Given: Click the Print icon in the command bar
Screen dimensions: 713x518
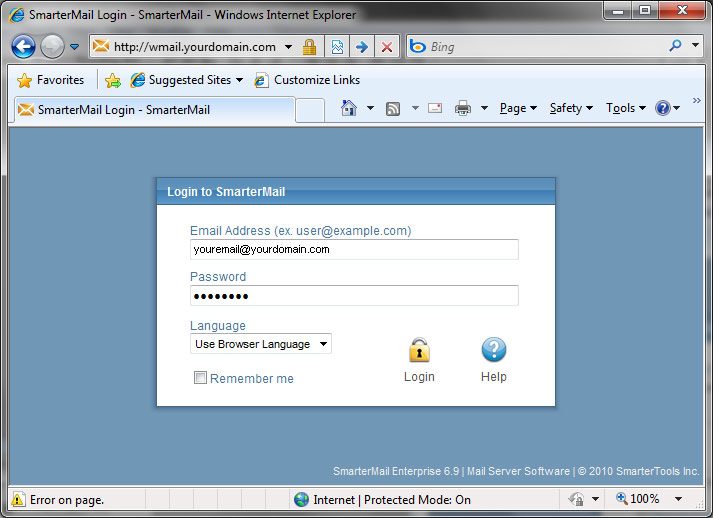Looking at the screenshot, I should (x=463, y=108).
